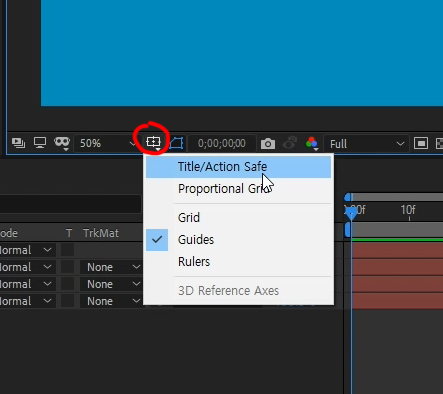Click the work area start handle
This screenshot has width=443, height=394.
click(347, 230)
